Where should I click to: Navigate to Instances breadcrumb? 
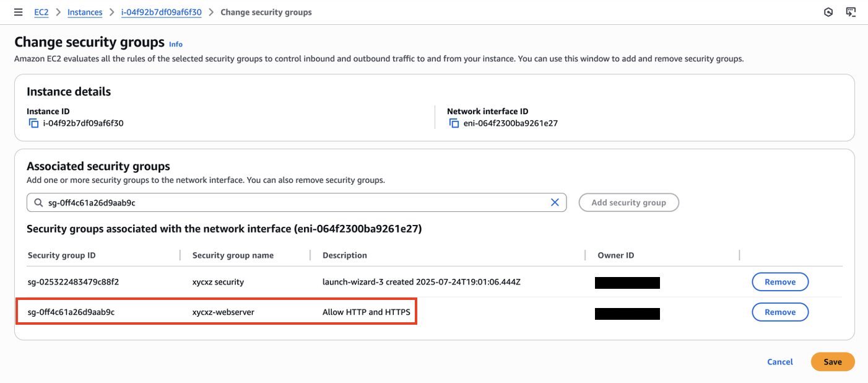tap(85, 12)
